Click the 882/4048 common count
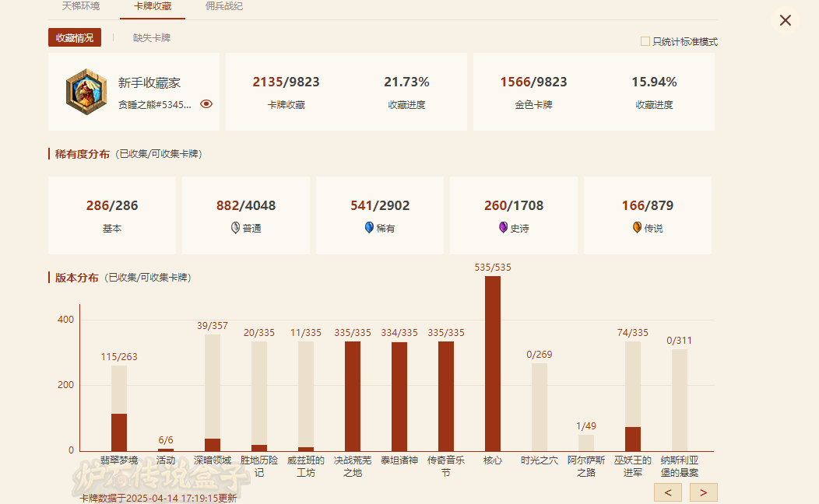The width and height of the screenshot is (819, 504). (246, 205)
